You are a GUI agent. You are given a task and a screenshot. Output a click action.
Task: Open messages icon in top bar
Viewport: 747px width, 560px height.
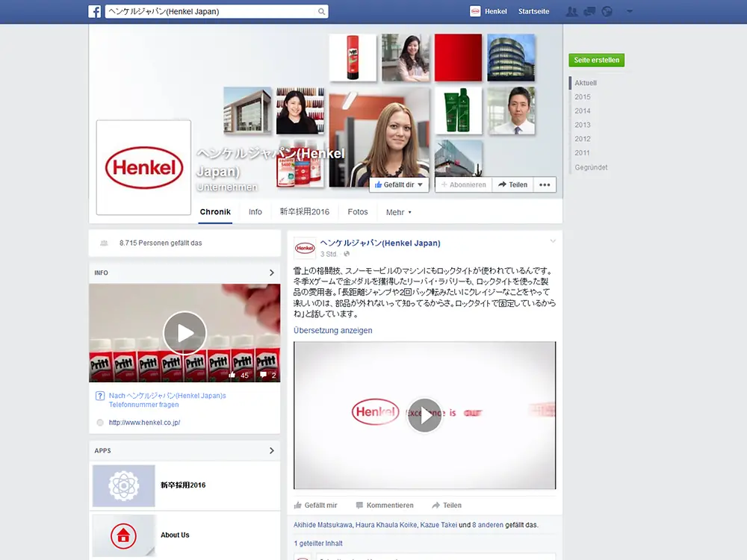tap(589, 11)
